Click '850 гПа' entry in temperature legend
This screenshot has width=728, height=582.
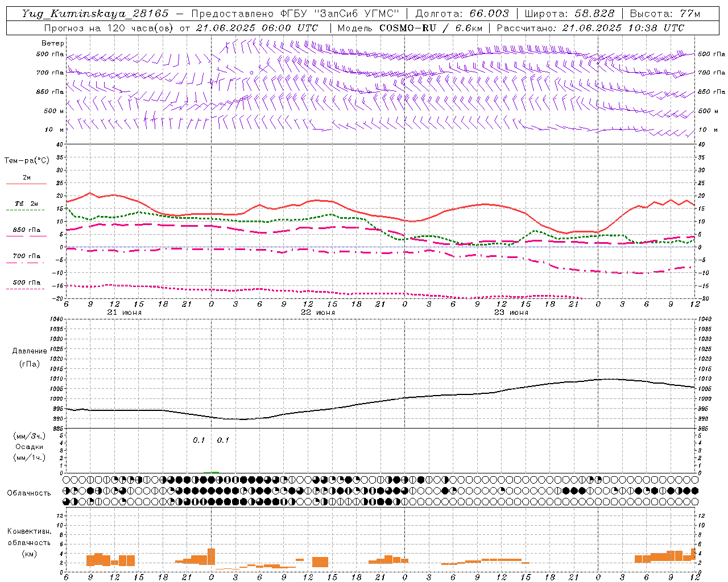27,230
